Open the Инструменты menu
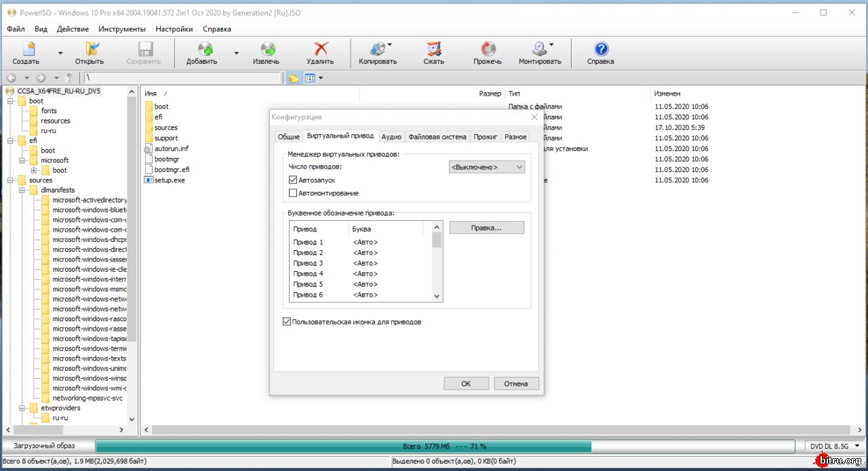 click(122, 29)
